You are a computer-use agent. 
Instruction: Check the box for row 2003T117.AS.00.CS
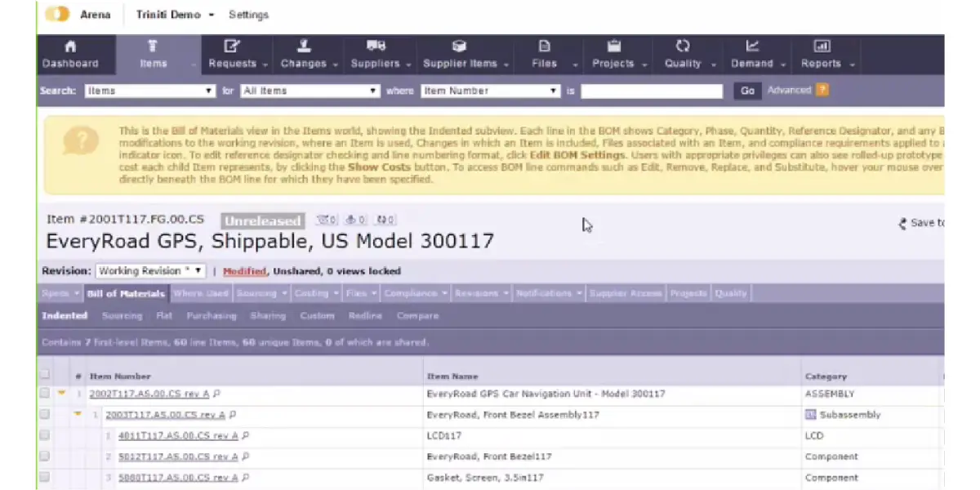pyautogui.click(x=45, y=415)
